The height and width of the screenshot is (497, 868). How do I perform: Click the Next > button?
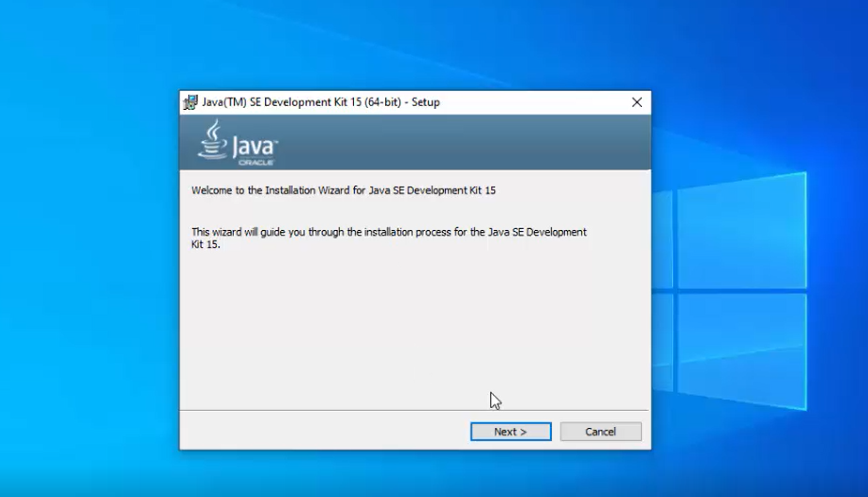coord(510,432)
